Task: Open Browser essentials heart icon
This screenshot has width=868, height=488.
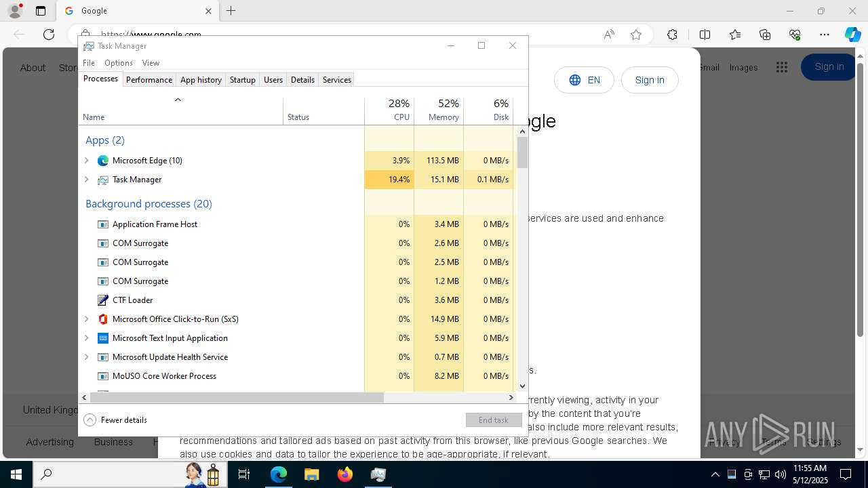Action: click(x=795, y=35)
